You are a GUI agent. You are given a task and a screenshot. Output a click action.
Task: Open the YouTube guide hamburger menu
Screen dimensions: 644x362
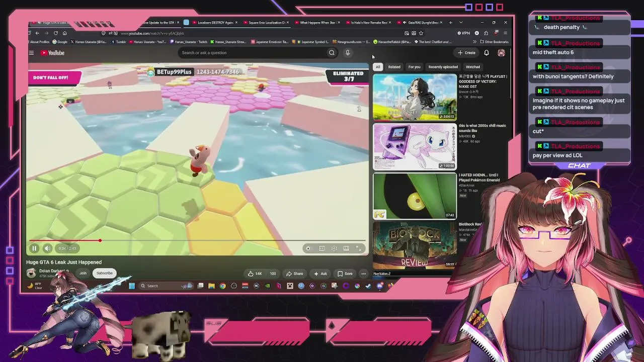coord(31,53)
